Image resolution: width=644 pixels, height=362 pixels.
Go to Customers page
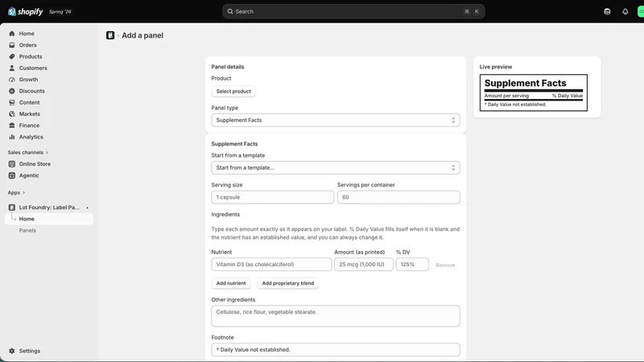tap(33, 68)
